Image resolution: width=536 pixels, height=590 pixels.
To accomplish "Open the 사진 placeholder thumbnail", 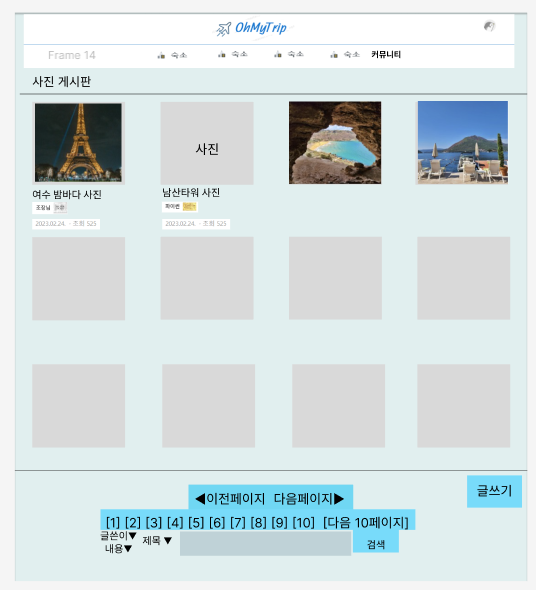I will point(207,143).
